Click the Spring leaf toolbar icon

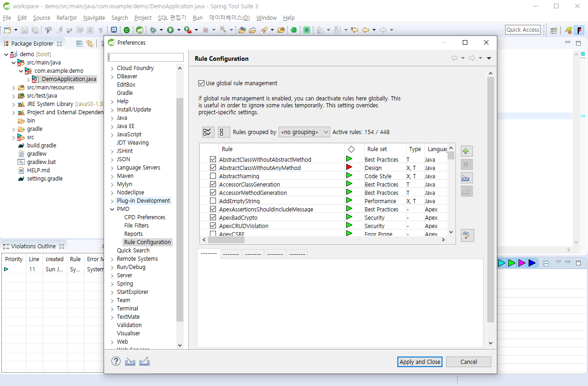tap(140, 30)
